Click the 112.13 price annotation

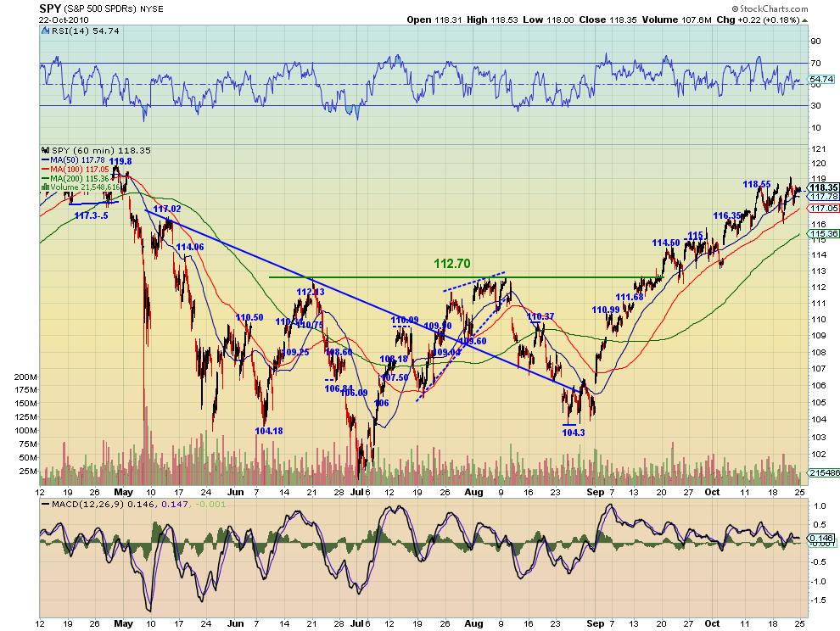click(311, 292)
